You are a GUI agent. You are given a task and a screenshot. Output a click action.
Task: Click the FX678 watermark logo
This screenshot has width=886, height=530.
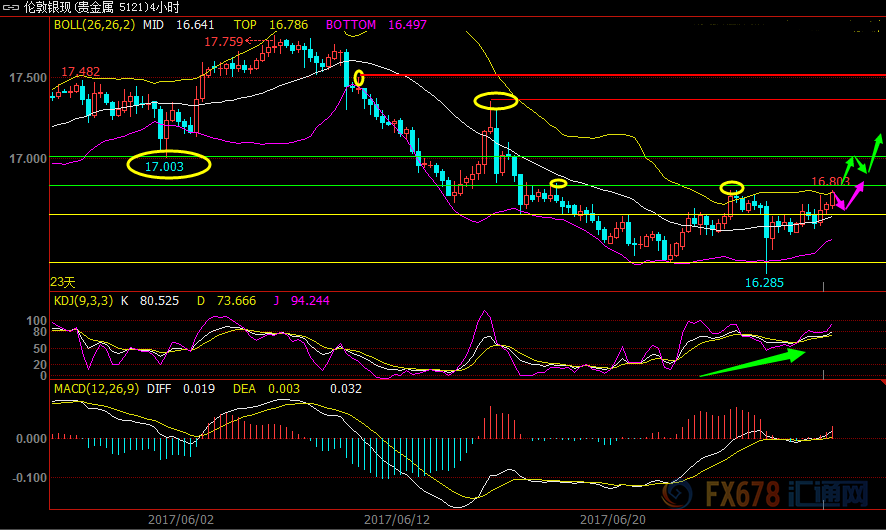(768, 495)
